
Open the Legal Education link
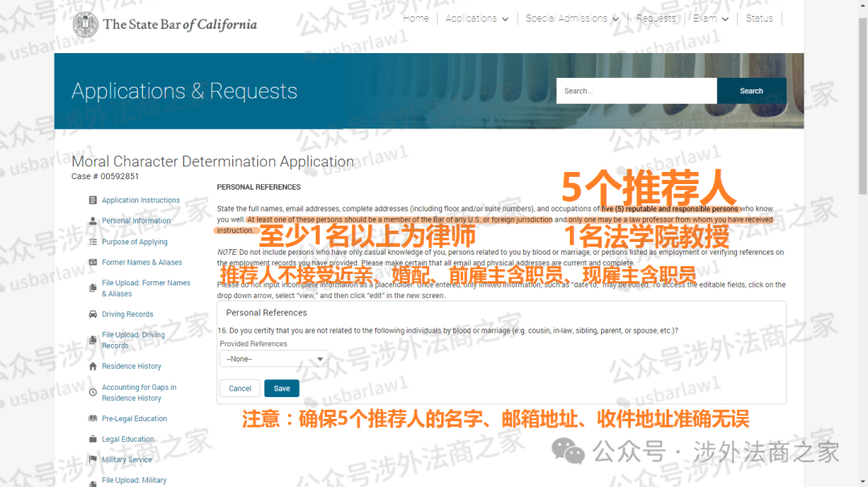(128, 440)
